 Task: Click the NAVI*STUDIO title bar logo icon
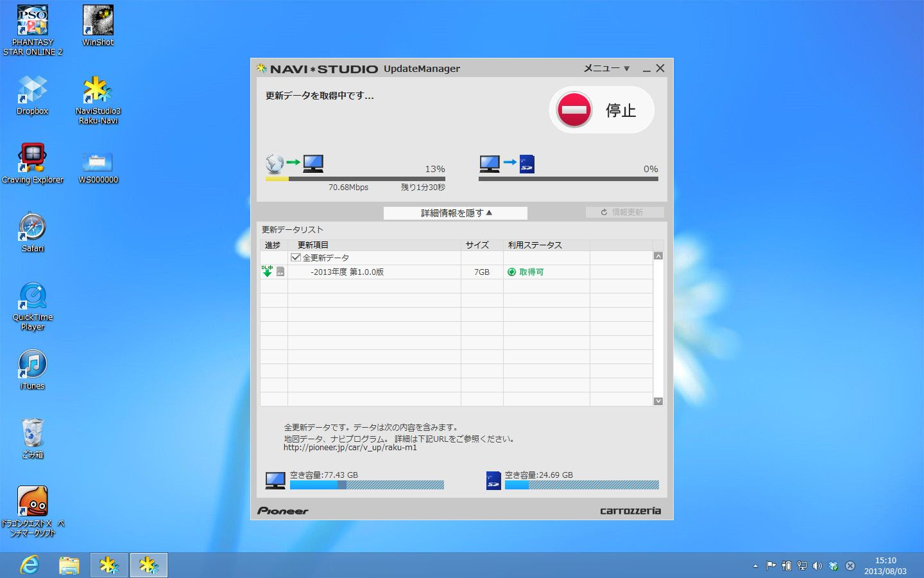pos(262,68)
